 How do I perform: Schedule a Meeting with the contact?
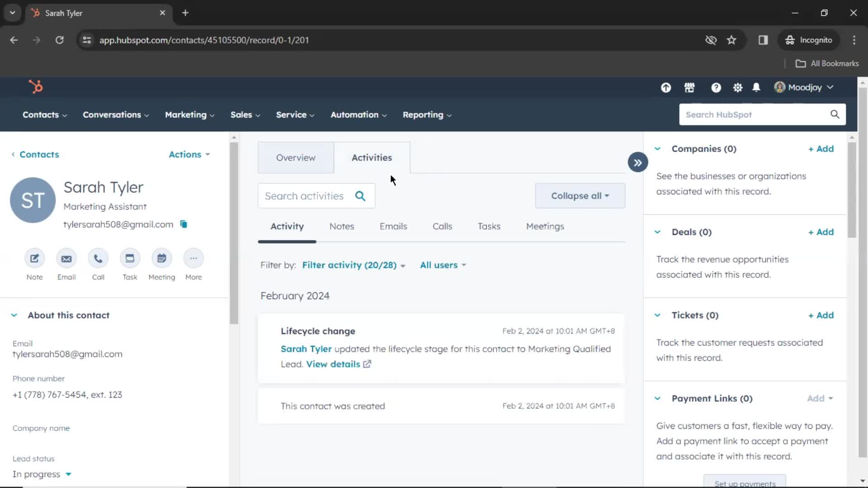[161, 258]
